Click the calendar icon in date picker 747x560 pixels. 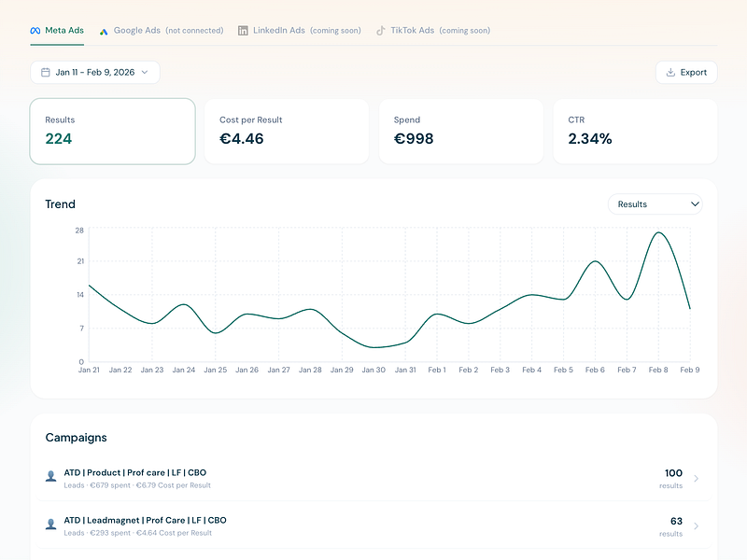tap(45, 73)
